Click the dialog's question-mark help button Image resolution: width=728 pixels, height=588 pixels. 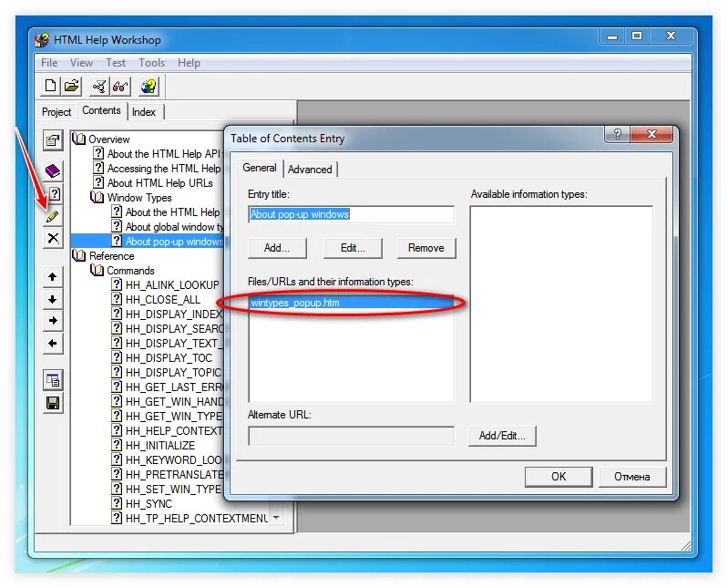pos(617,134)
